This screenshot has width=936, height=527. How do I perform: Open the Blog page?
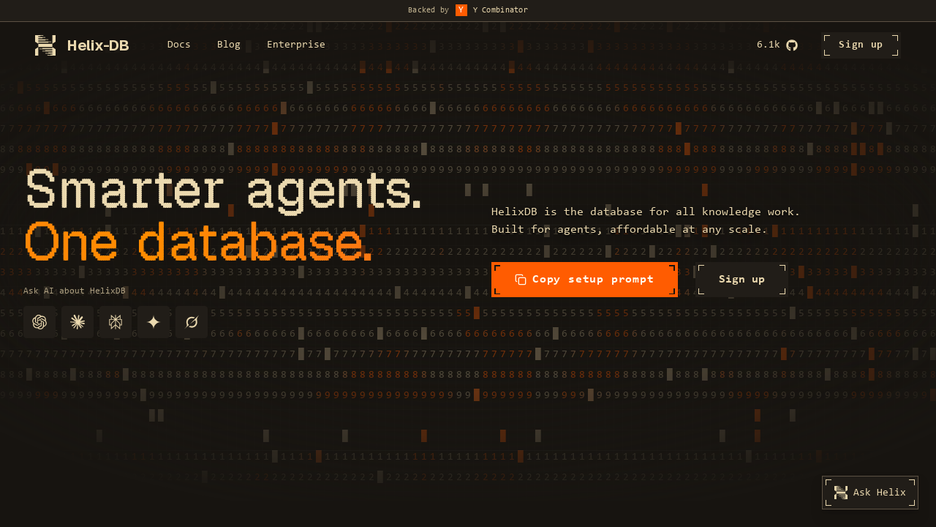pyautogui.click(x=229, y=45)
